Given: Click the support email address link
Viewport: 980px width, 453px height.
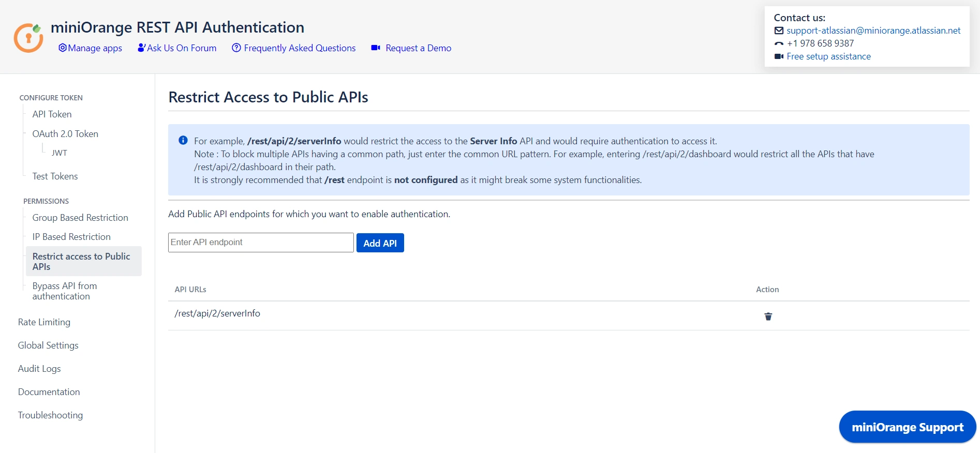Looking at the screenshot, I should tap(873, 31).
